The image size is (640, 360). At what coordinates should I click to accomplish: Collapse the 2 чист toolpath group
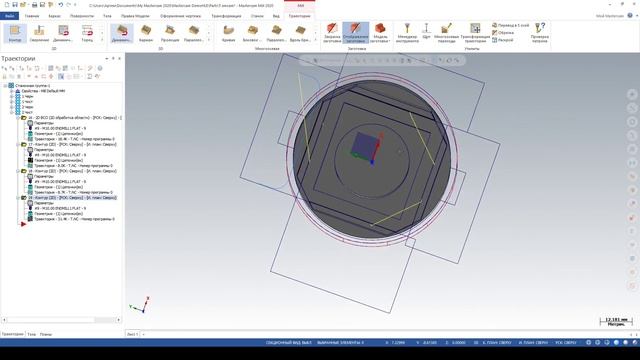coord(12,112)
